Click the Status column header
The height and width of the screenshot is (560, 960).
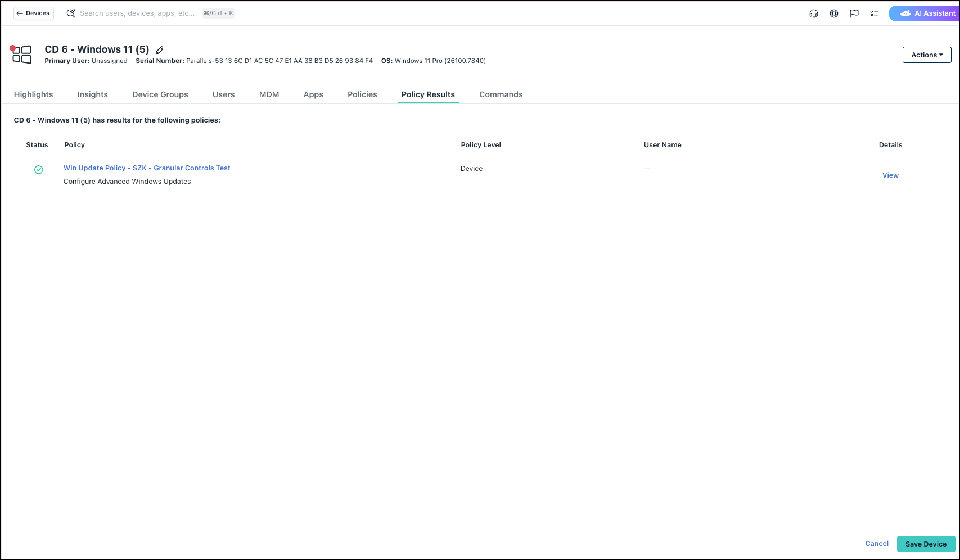tap(37, 145)
